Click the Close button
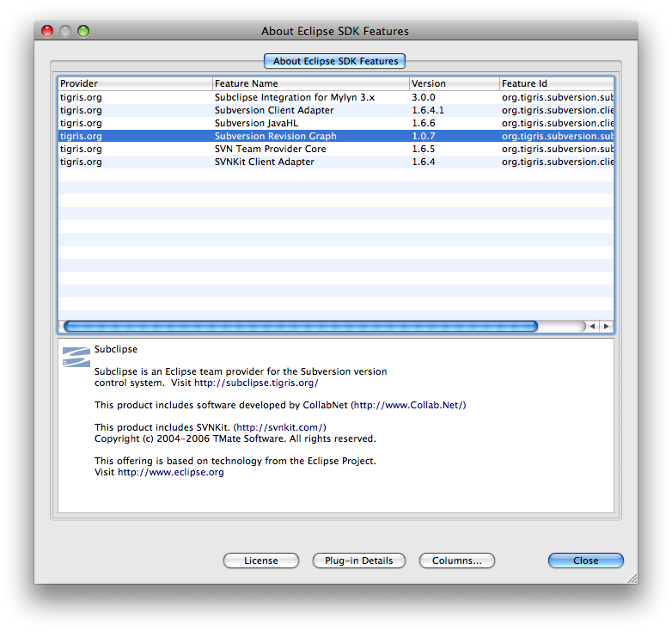The width and height of the screenshot is (672, 631). (x=585, y=561)
